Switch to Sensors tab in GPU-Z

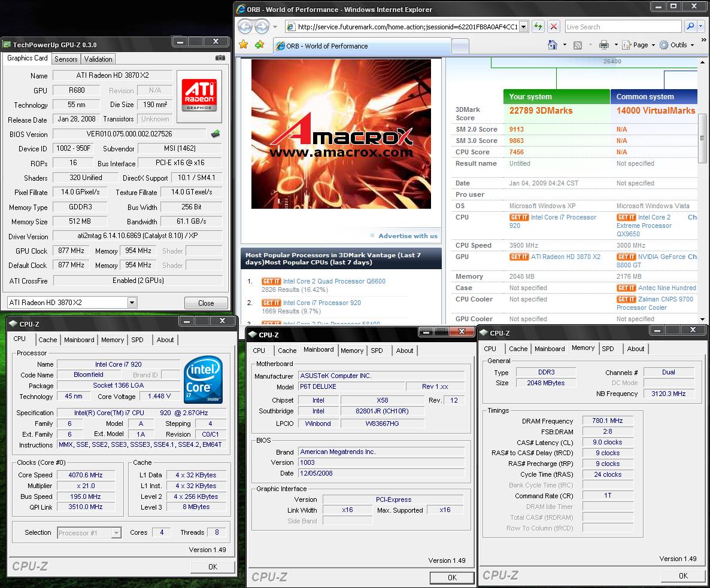66,59
